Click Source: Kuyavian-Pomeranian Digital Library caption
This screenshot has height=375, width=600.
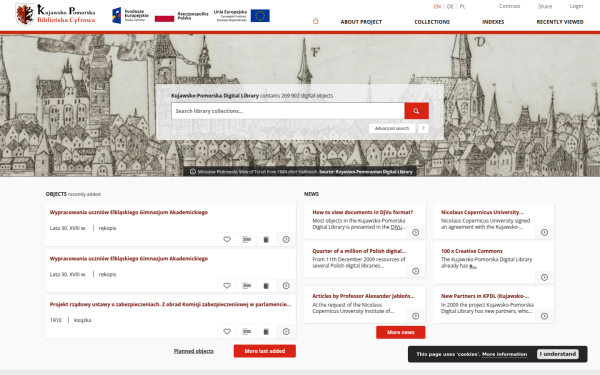[x=365, y=172]
